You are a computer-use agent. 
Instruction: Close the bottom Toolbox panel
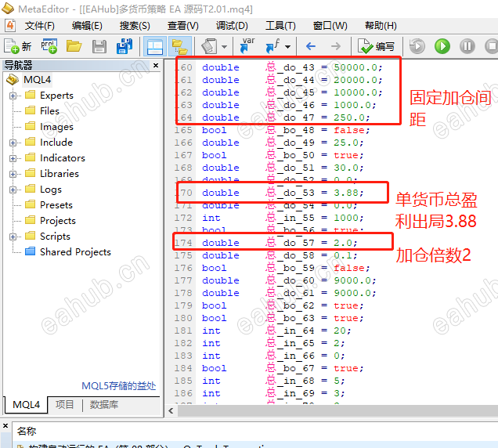coord(5,425)
